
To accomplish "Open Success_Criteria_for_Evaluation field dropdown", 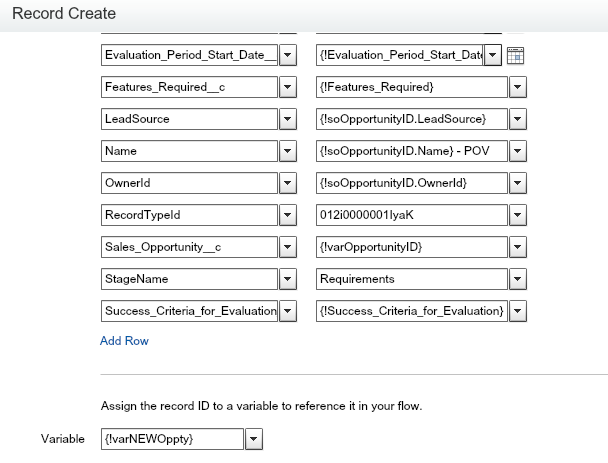I will (287, 311).
